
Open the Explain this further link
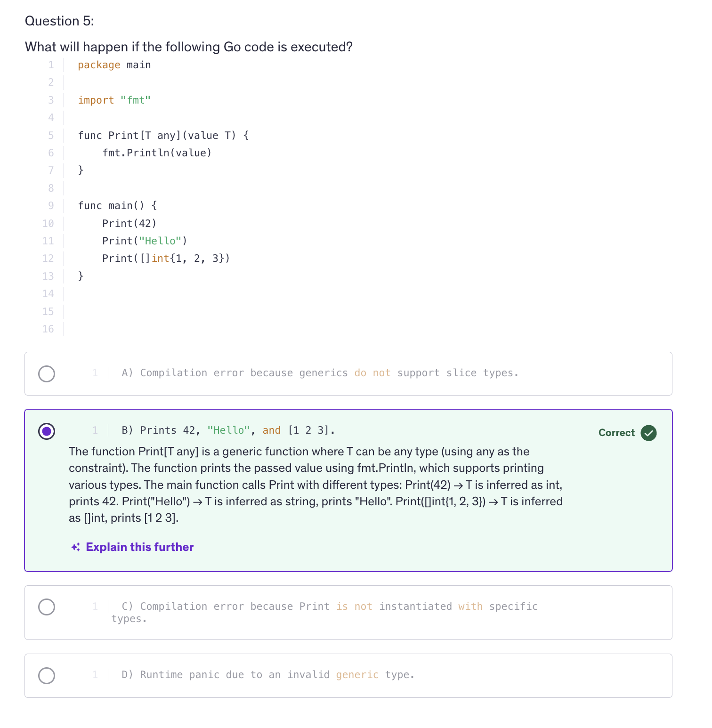coord(139,547)
